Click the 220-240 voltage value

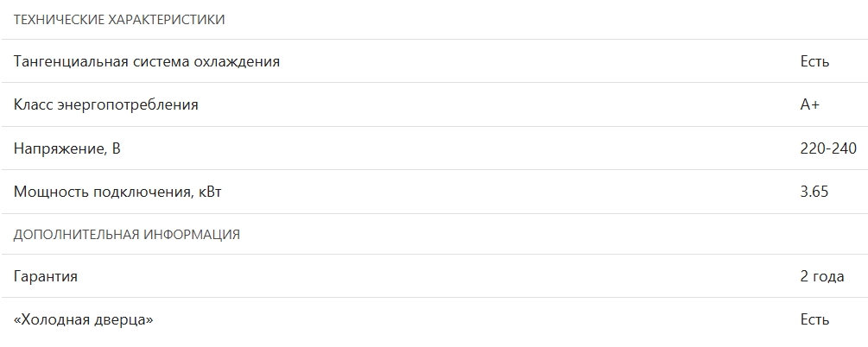[828, 148]
